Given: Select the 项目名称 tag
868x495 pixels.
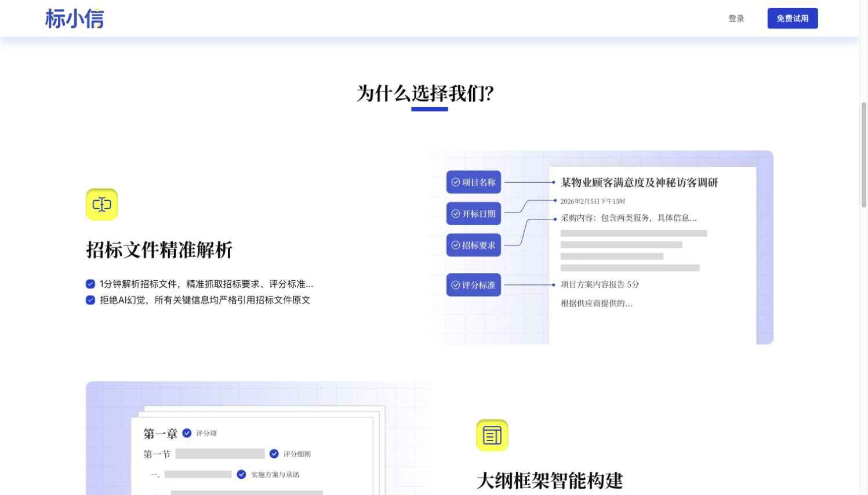Looking at the screenshot, I should click(x=474, y=182).
